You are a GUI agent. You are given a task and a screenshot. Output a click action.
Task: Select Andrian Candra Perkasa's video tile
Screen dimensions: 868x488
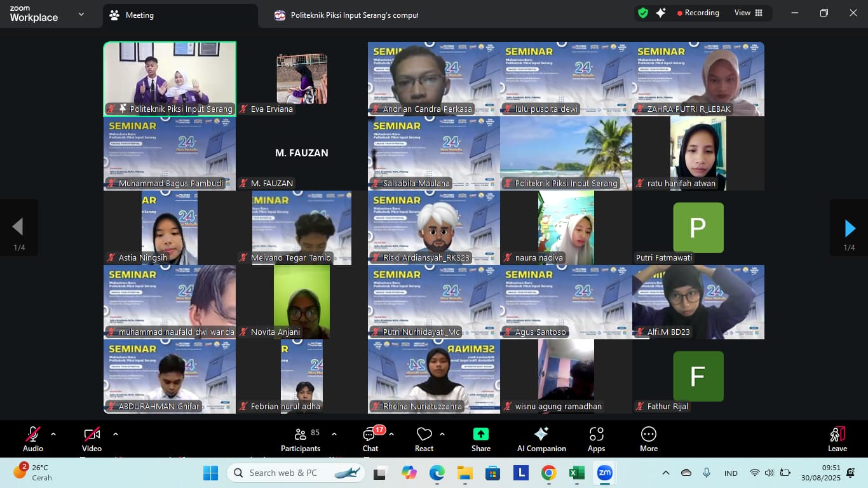click(433, 79)
